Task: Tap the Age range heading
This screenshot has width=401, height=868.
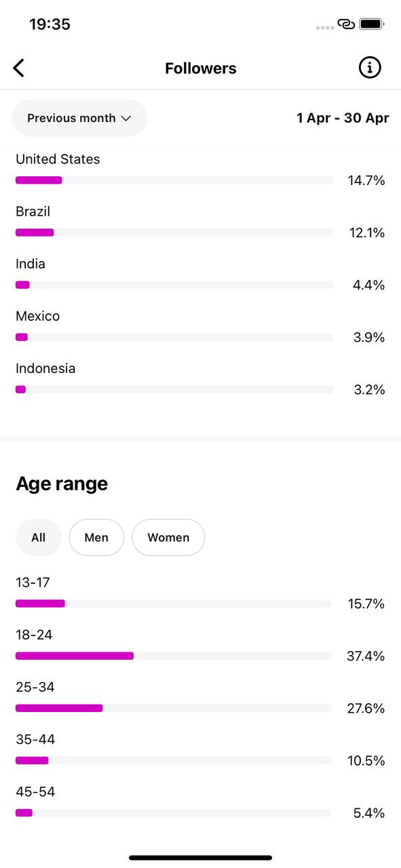Action: 62,484
